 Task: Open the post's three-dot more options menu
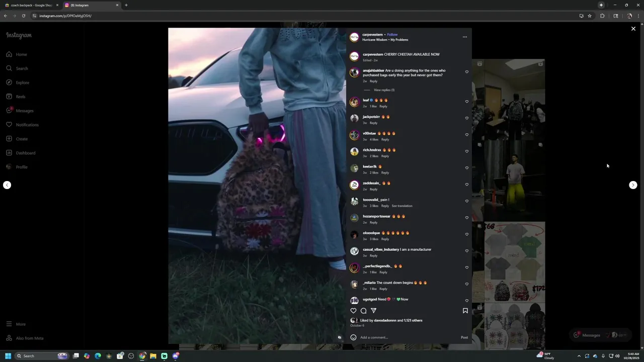[465, 37]
